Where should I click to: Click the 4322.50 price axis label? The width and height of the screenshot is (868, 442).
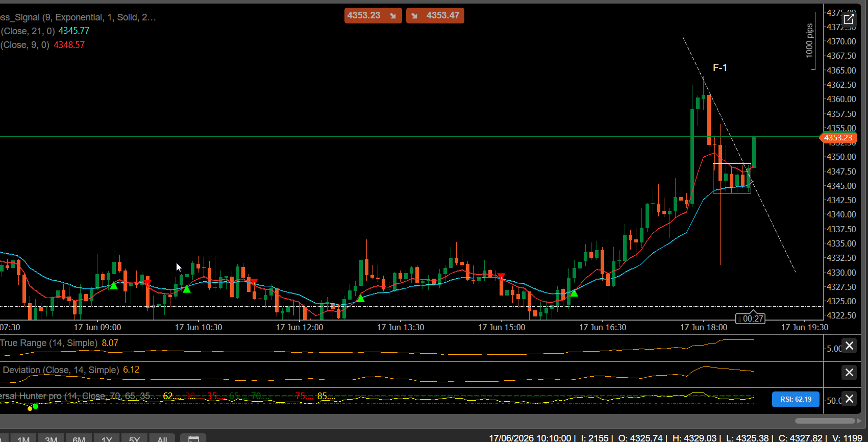[x=841, y=315]
